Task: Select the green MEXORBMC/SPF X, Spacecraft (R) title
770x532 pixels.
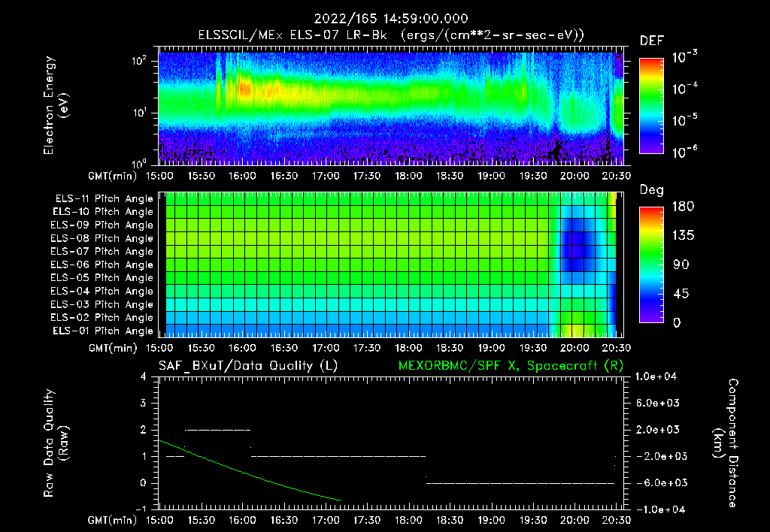Action: [x=511, y=366]
